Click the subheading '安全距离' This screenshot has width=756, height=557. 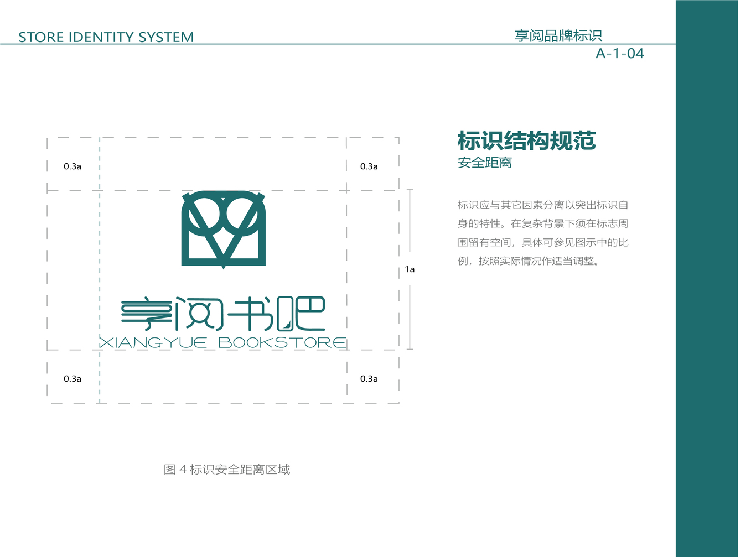pos(485,163)
